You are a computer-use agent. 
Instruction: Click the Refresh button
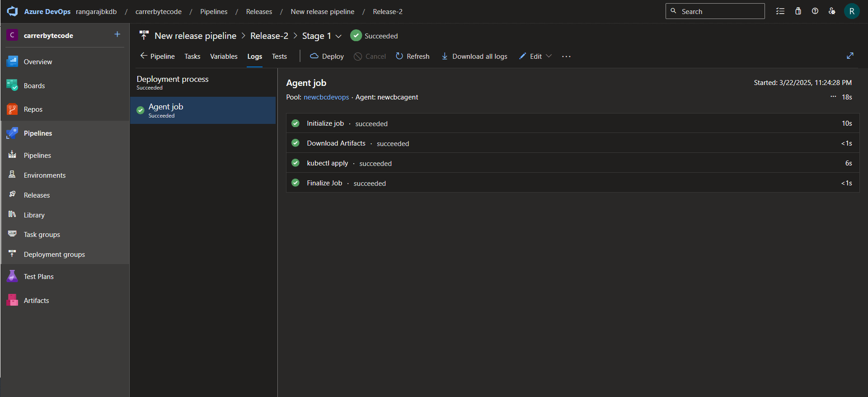click(413, 56)
